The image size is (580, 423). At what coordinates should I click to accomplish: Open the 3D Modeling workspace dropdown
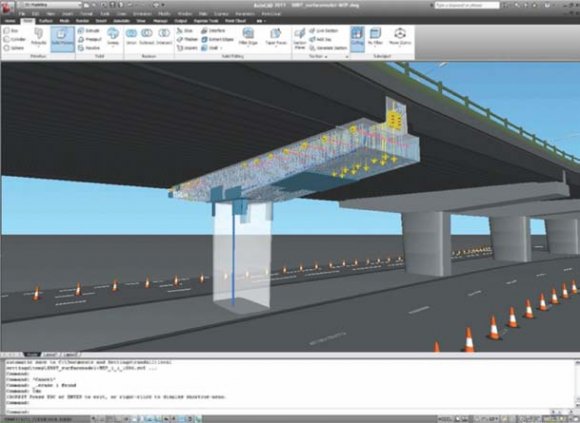49,5
